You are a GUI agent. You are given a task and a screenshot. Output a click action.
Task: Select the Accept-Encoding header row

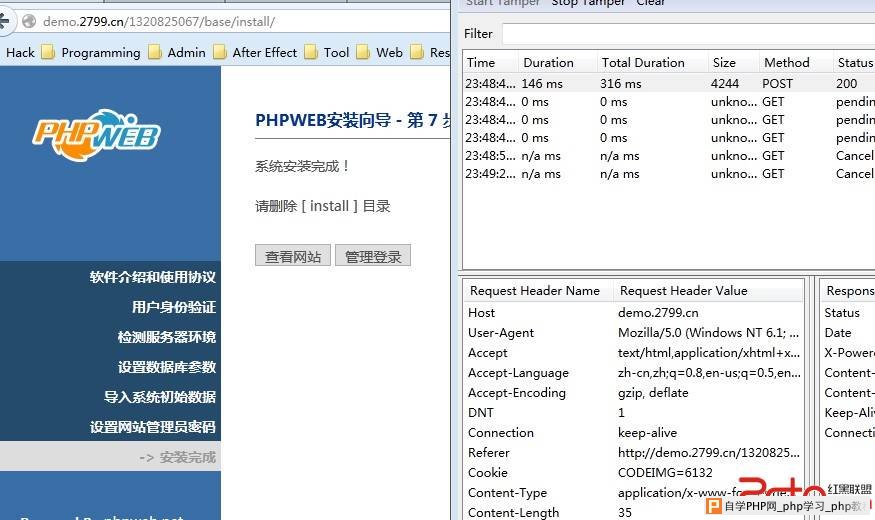[x=633, y=393]
